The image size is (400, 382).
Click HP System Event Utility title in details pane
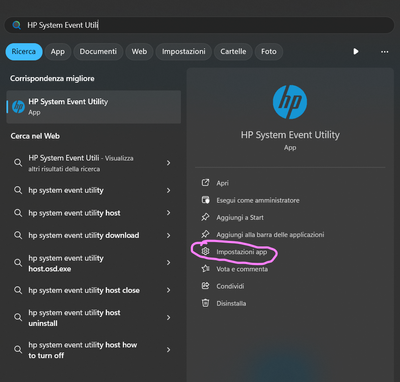(x=290, y=135)
